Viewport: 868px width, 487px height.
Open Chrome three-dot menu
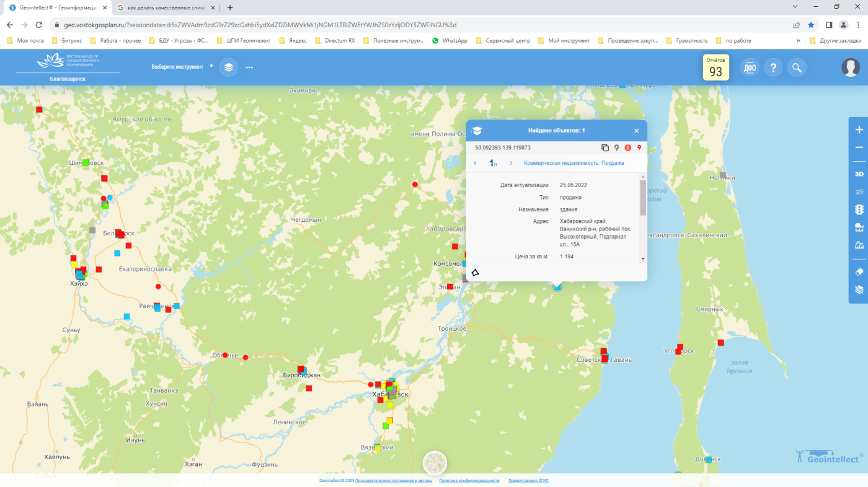(x=859, y=25)
